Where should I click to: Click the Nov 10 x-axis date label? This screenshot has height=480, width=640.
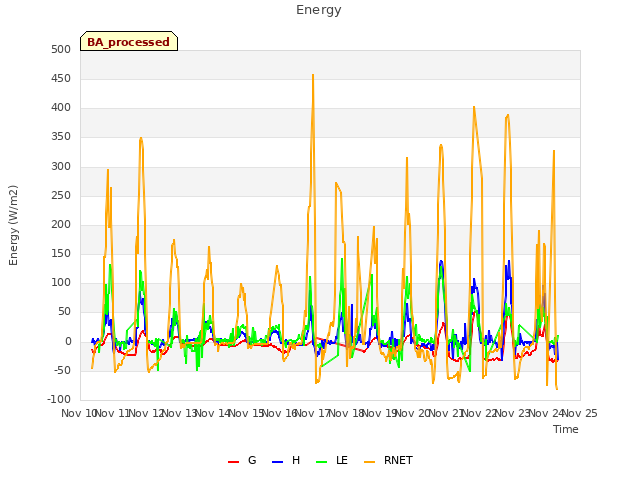(78, 413)
